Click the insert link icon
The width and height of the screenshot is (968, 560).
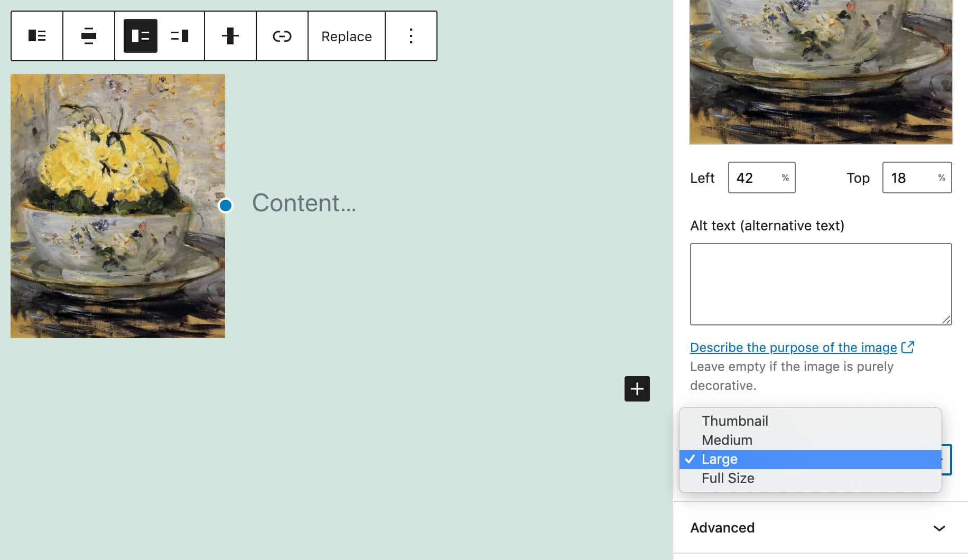282,36
